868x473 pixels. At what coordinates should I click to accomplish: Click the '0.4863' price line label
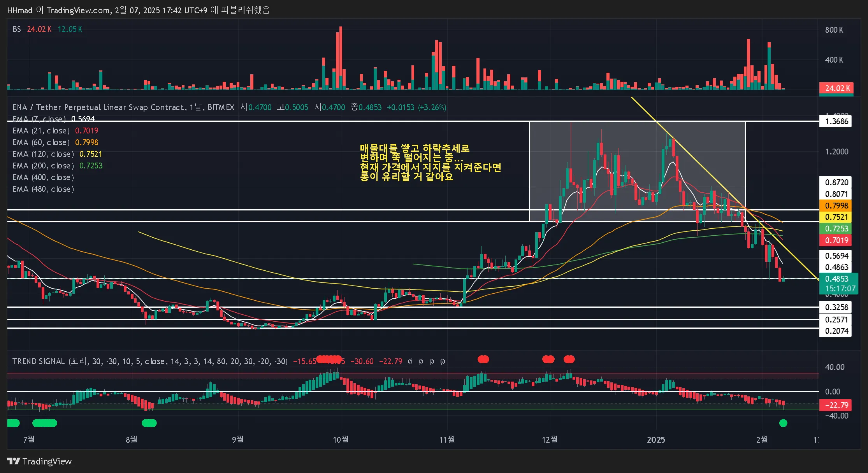pyautogui.click(x=836, y=267)
